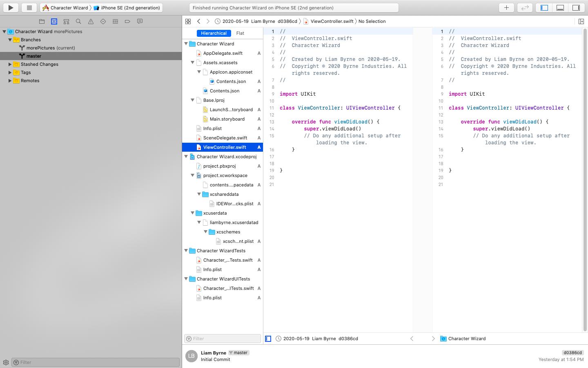Go forward in editor history
Screen dimensions: 588x368
[208, 21]
